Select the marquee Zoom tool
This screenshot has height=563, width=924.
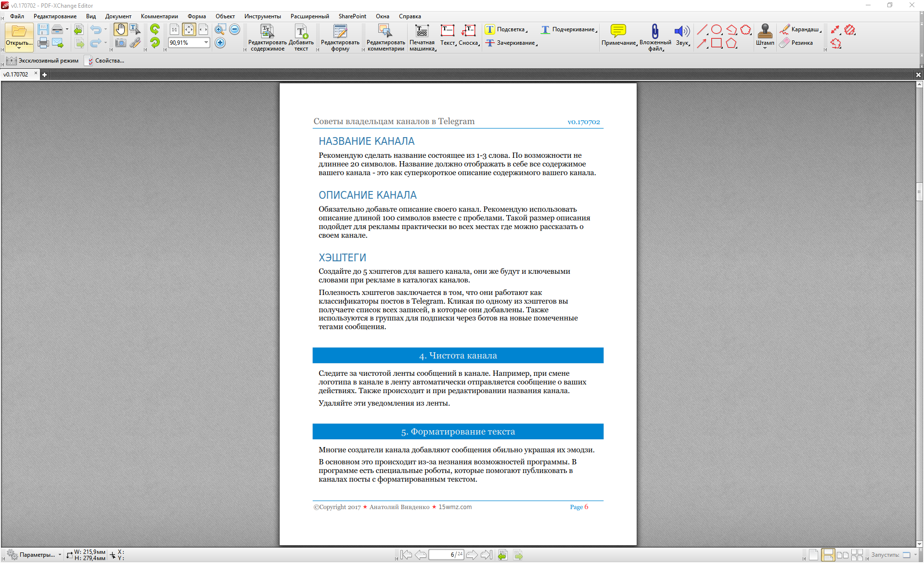pyautogui.click(x=220, y=30)
